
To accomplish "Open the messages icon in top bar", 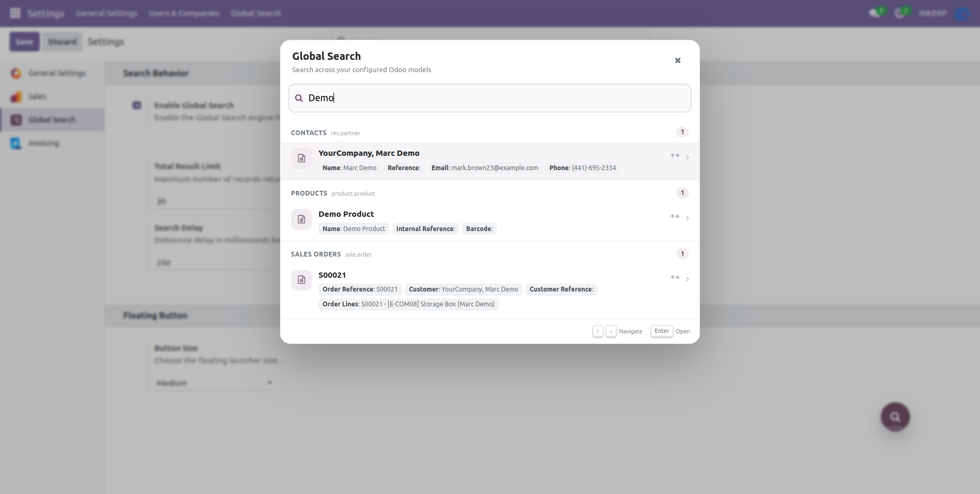I will click(875, 13).
